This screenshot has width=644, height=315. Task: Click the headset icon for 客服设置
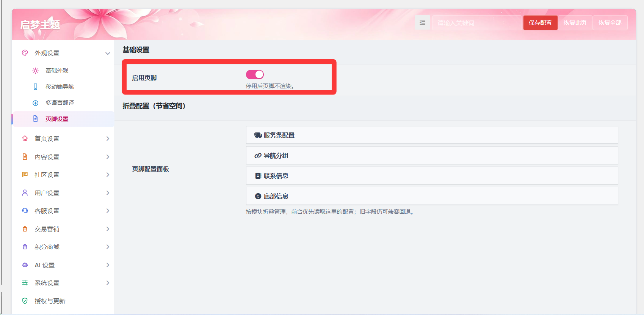tap(25, 211)
